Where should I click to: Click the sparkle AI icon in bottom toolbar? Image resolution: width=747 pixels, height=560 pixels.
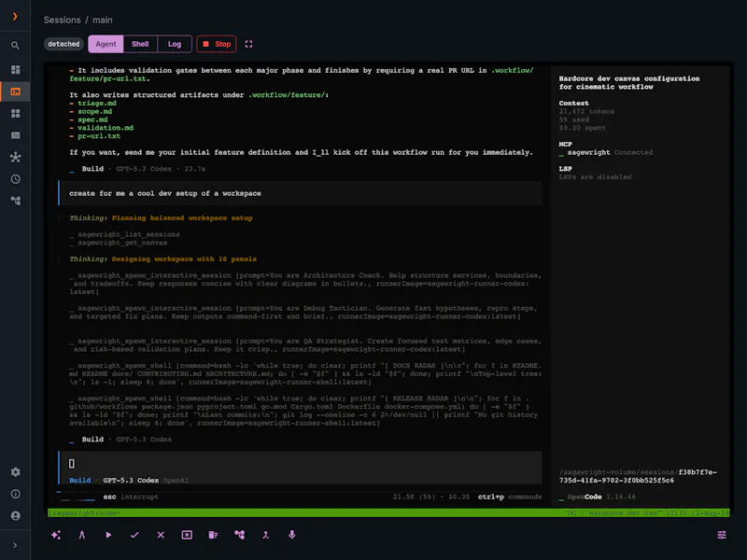[x=56, y=535]
